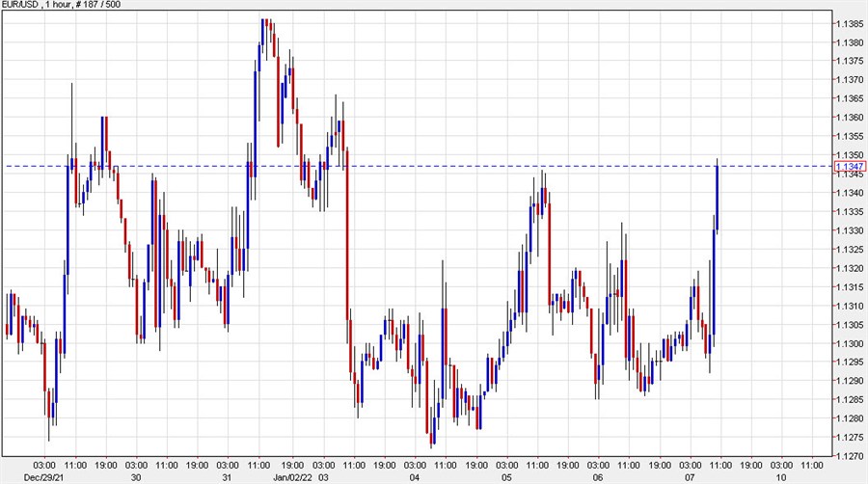
Task: Pick the 1.1285 price axis label
Action: pyautogui.click(x=850, y=399)
